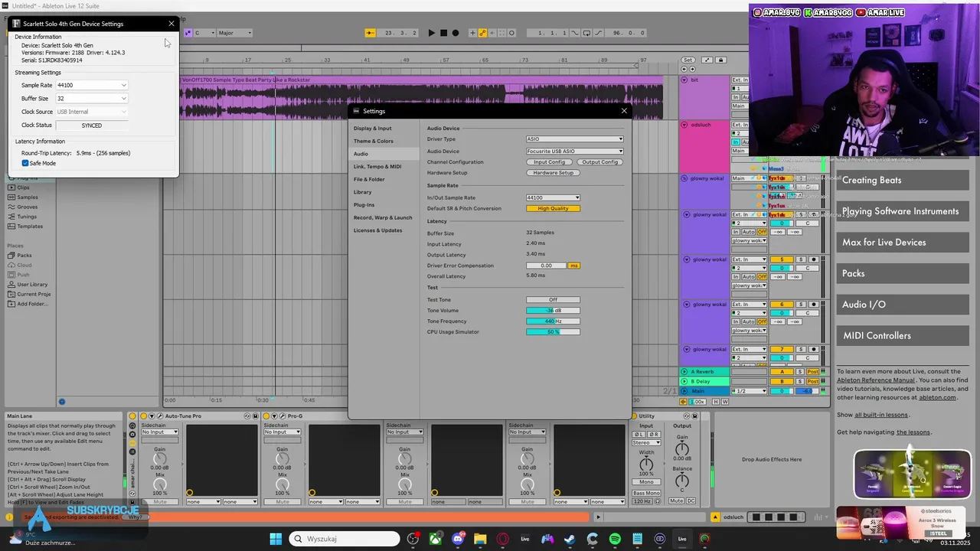
Task: Select the Theme & Colors settings tab
Action: pos(374,141)
